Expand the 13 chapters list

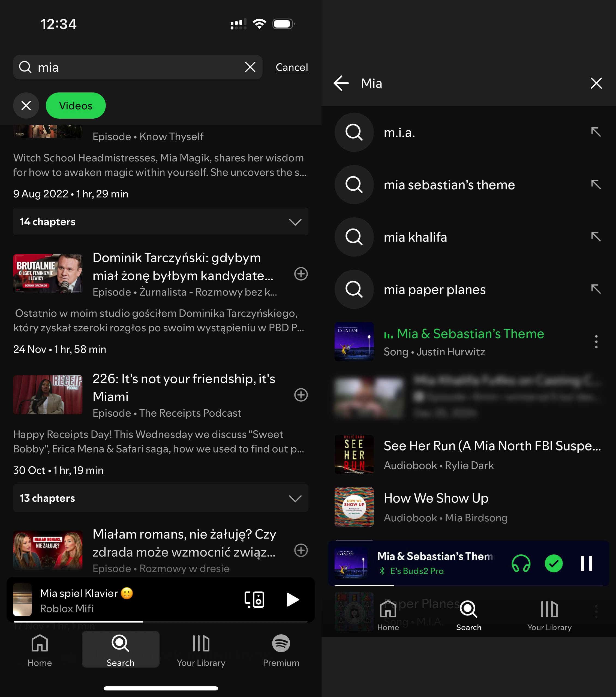(295, 498)
